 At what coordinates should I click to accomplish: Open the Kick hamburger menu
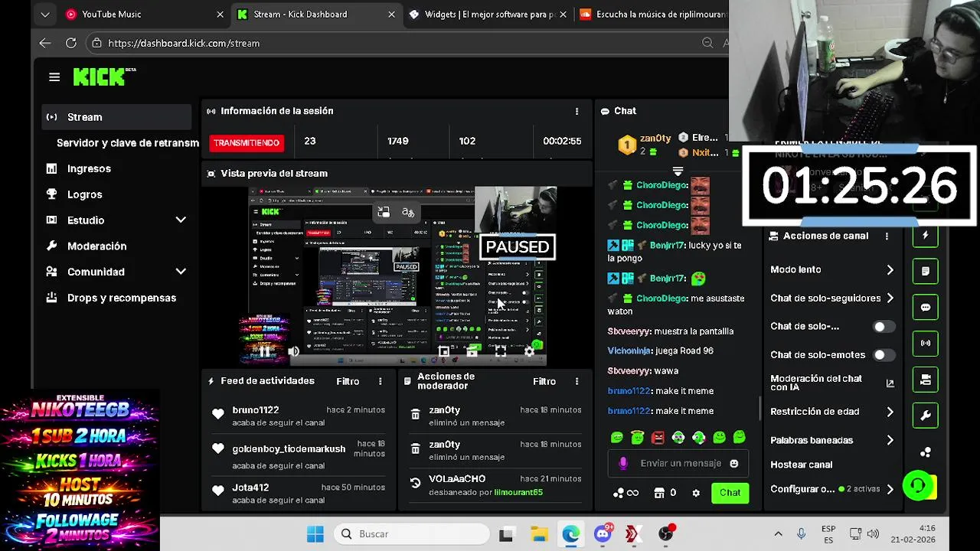coord(54,77)
